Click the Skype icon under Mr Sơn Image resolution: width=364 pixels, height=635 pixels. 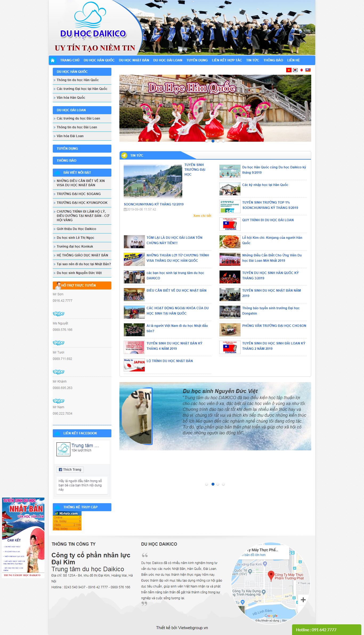59,313
